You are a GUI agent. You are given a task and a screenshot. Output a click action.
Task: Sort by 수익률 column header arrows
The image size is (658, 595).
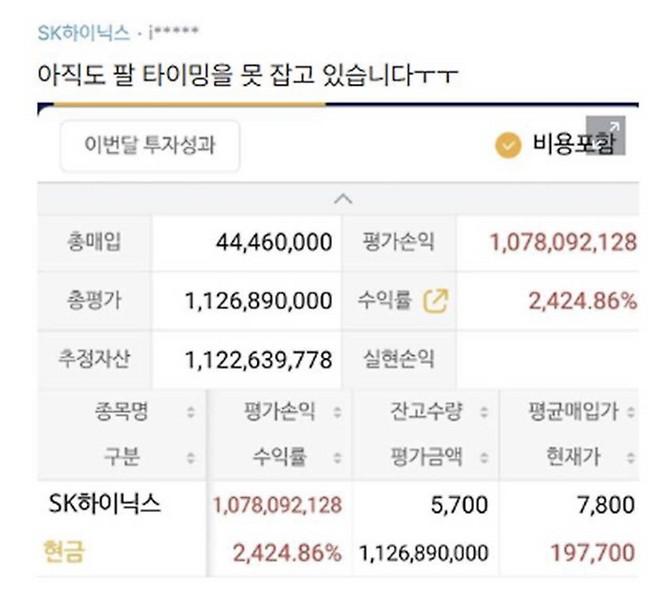(x=337, y=457)
